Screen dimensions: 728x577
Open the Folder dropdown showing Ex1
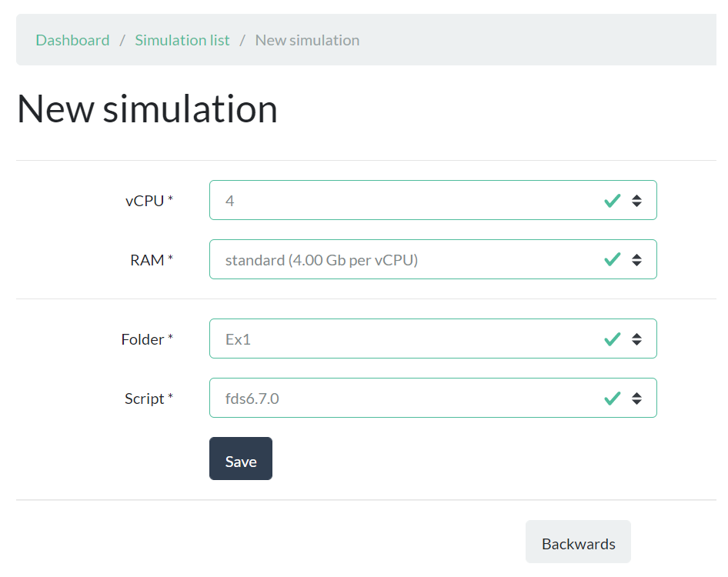pyautogui.click(x=432, y=339)
